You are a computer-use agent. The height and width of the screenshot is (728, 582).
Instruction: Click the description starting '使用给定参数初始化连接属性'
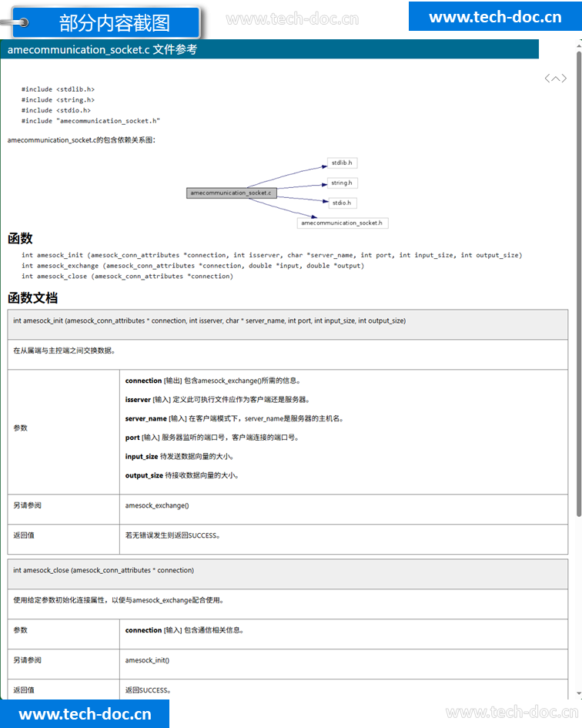tap(119, 600)
